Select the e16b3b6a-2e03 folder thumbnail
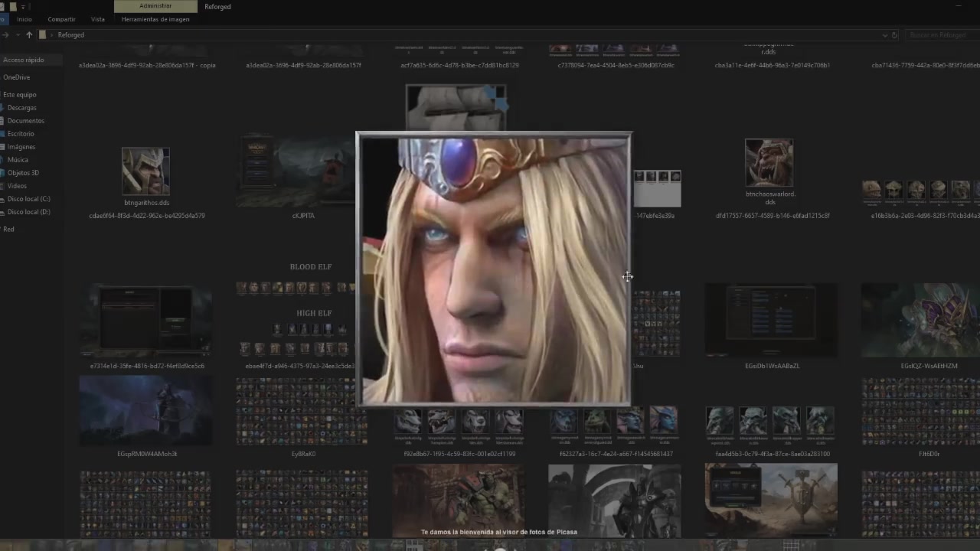 (x=921, y=190)
